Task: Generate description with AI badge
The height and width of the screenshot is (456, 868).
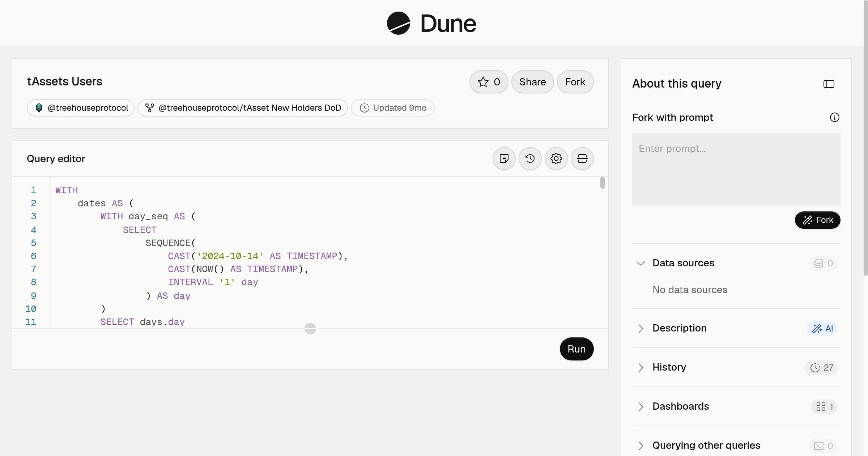Action: [822, 328]
